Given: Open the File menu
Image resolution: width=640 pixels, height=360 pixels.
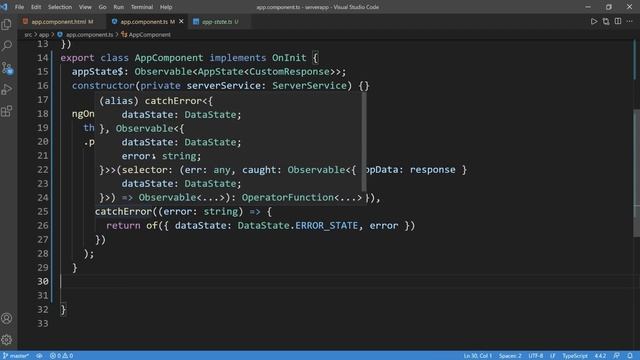Looking at the screenshot, I should pos(19,7).
